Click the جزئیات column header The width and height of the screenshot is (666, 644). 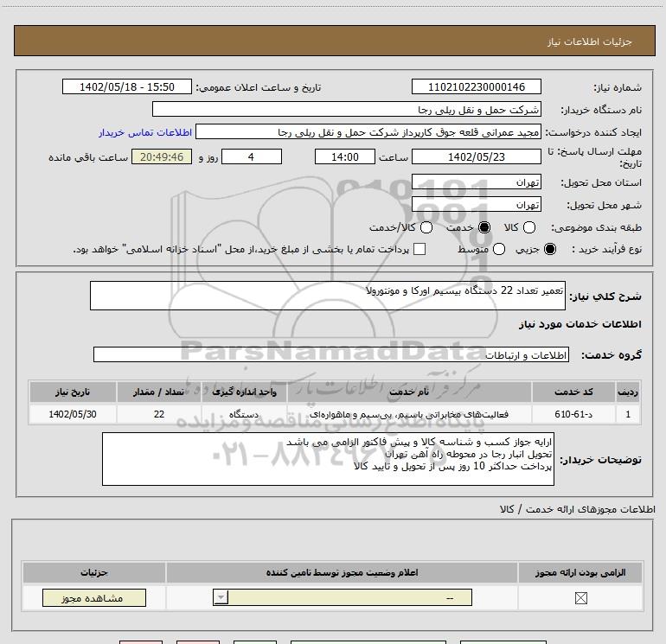point(94,572)
